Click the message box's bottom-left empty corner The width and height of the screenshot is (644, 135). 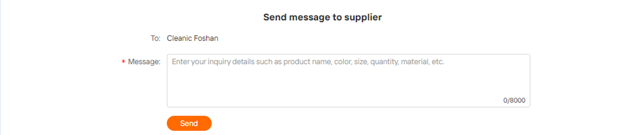[x=178, y=100]
